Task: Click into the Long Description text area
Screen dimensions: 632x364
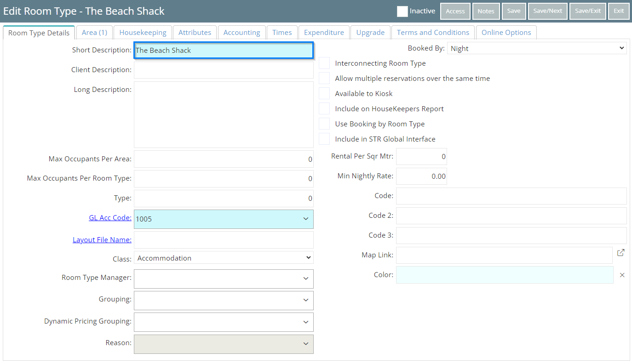Action: tap(224, 114)
